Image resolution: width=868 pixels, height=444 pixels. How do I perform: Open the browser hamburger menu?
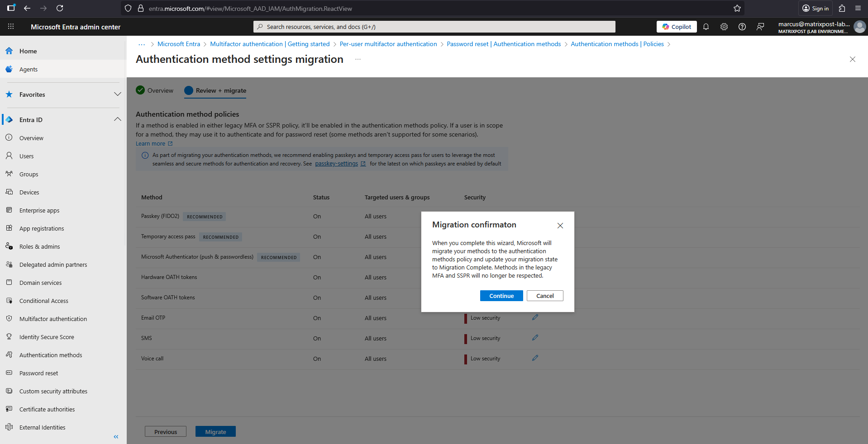point(858,8)
